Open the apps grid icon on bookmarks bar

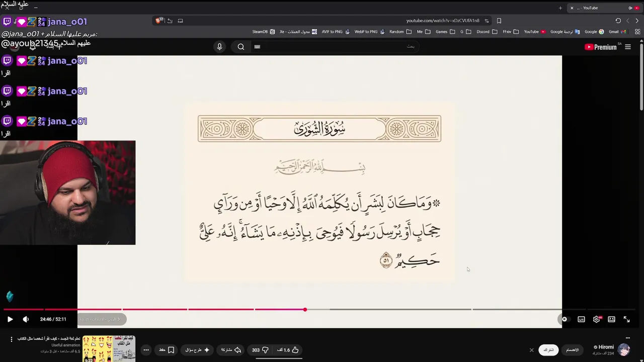coord(637,31)
